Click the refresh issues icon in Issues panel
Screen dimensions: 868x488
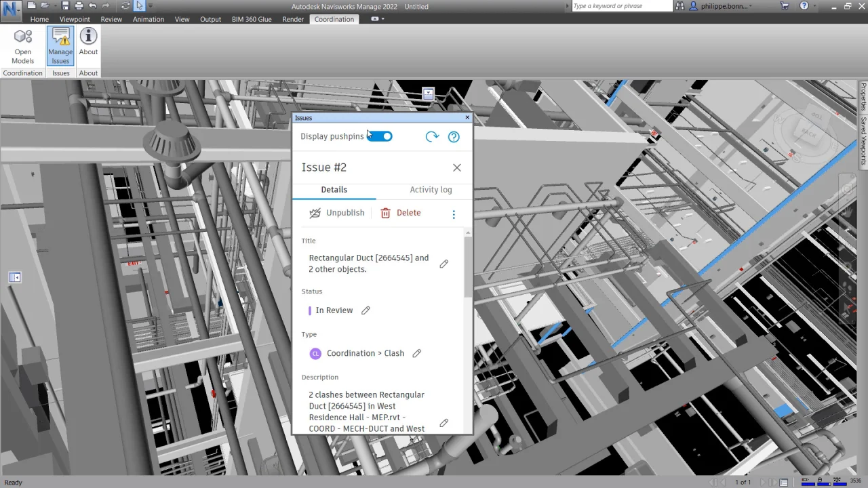point(432,136)
